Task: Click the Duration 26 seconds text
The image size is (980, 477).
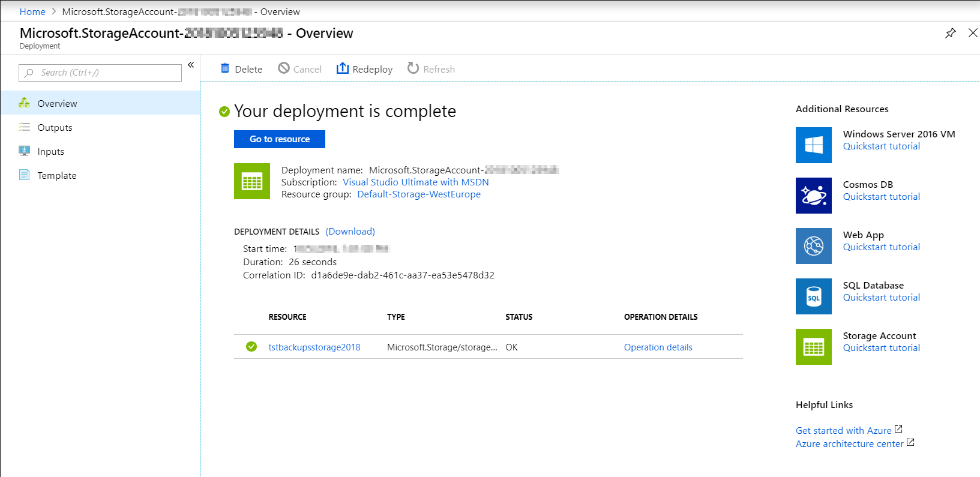Action: point(290,262)
